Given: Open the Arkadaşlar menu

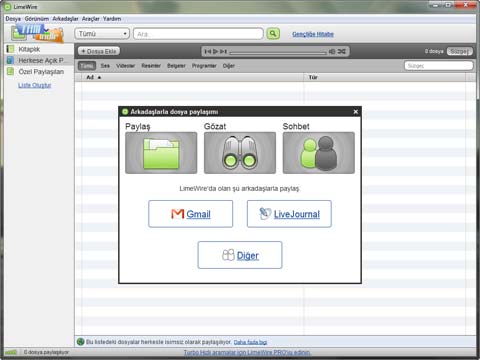Looking at the screenshot, I should coord(65,19).
